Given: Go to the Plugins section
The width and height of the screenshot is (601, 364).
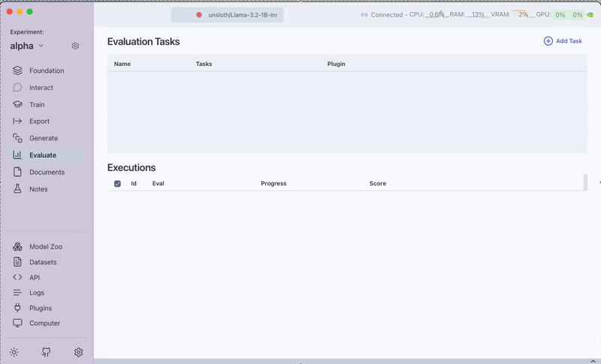Looking at the screenshot, I should point(40,308).
